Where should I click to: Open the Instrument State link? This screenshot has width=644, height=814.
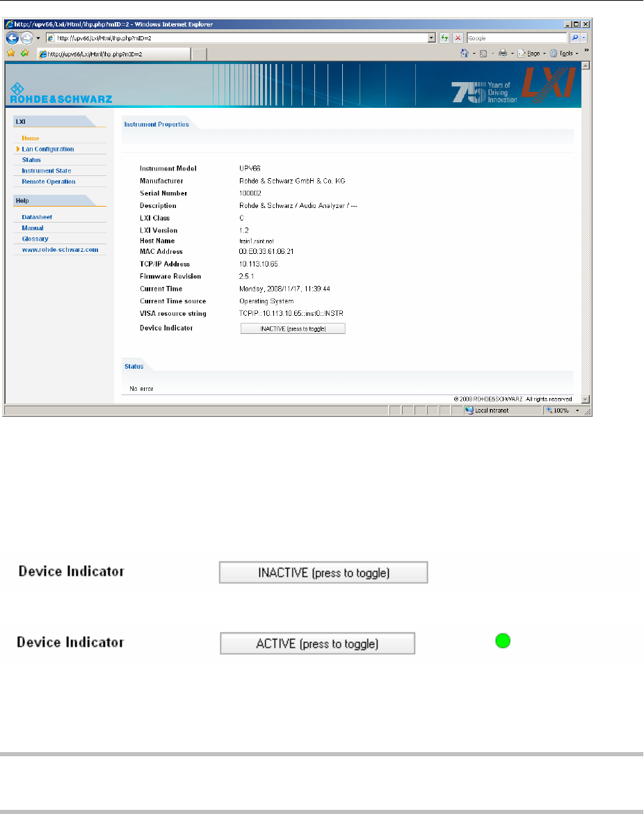[x=46, y=170]
